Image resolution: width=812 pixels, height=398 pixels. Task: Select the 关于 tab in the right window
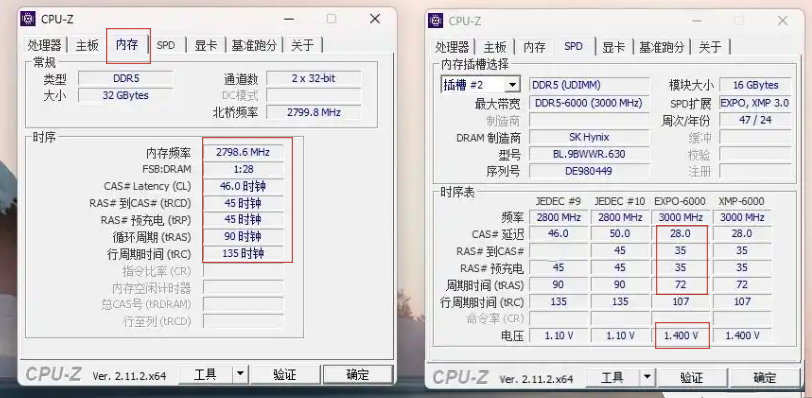point(710,47)
